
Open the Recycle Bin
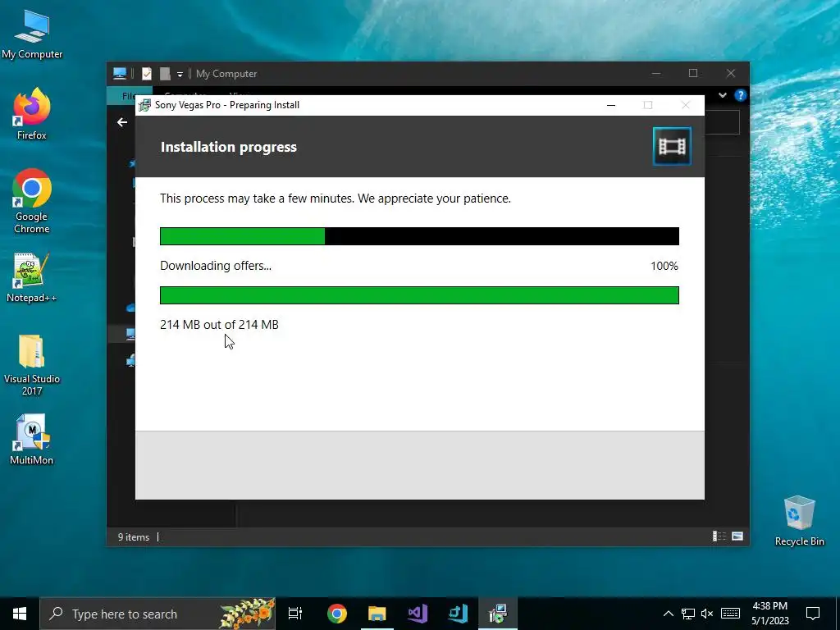pyautogui.click(x=799, y=521)
